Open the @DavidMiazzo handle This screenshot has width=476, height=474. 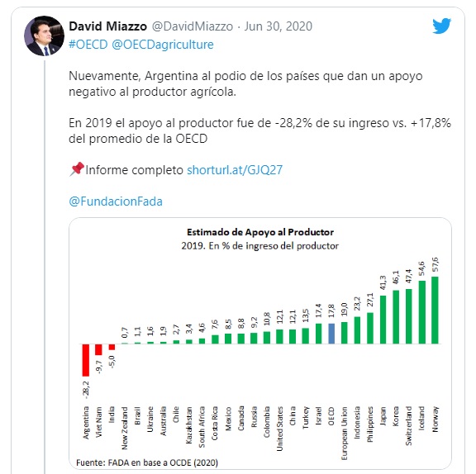pyautogui.click(x=193, y=26)
